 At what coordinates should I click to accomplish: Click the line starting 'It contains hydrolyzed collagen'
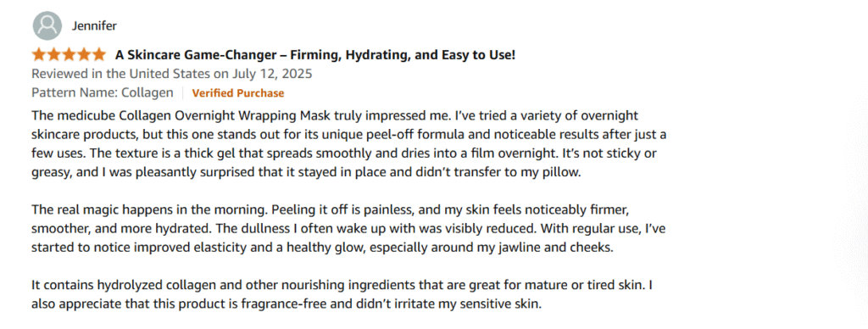pos(344,285)
